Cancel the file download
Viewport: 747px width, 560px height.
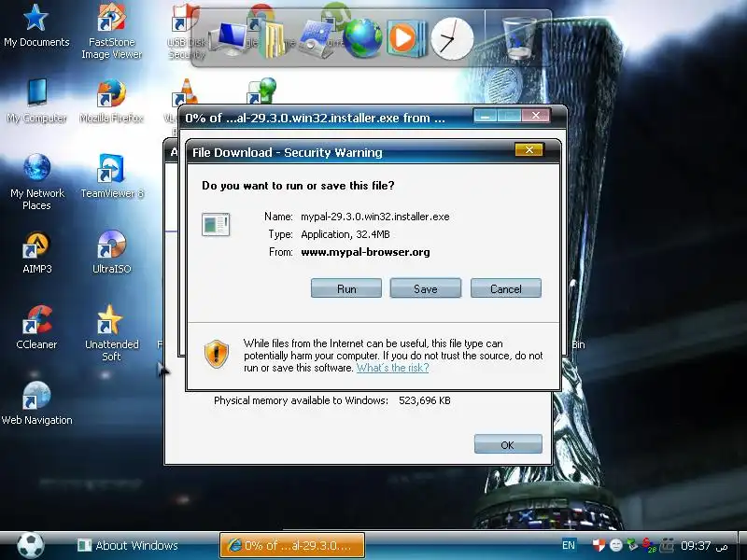point(506,288)
